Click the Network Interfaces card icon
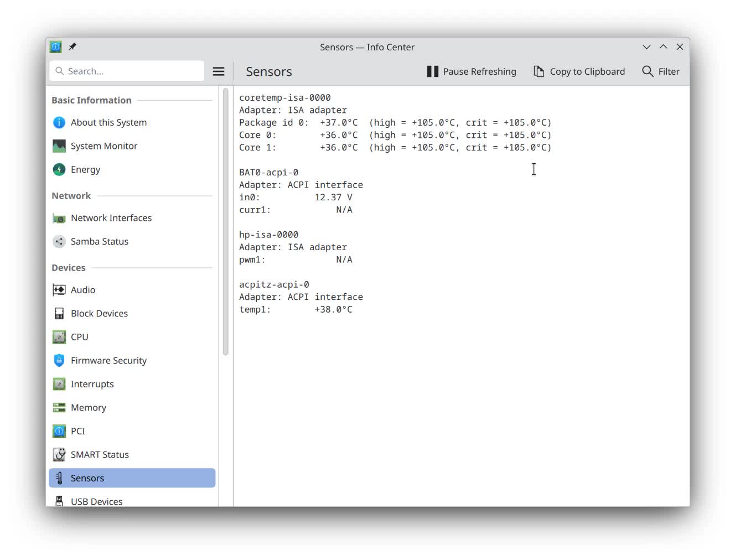The image size is (735, 560). pos(59,218)
